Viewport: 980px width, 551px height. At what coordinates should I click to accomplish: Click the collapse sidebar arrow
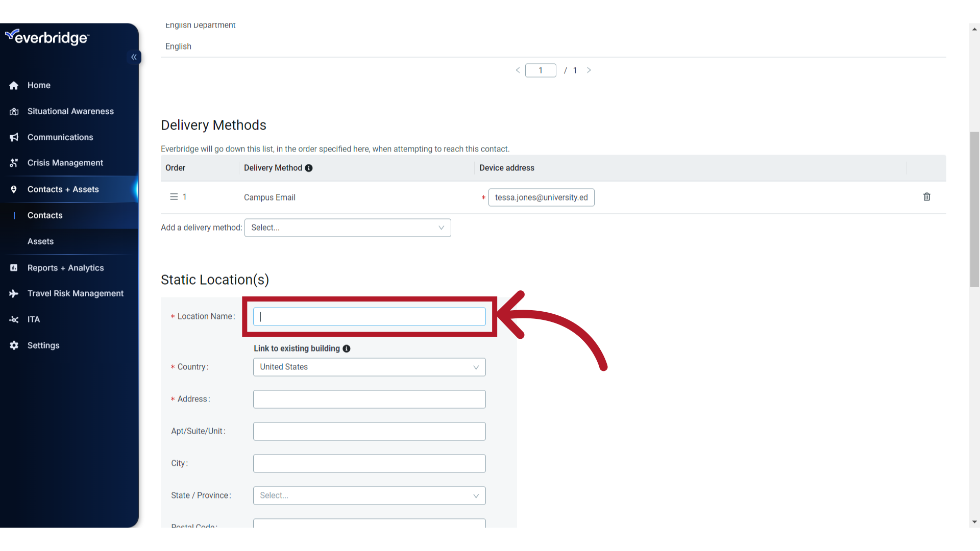[134, 57]
